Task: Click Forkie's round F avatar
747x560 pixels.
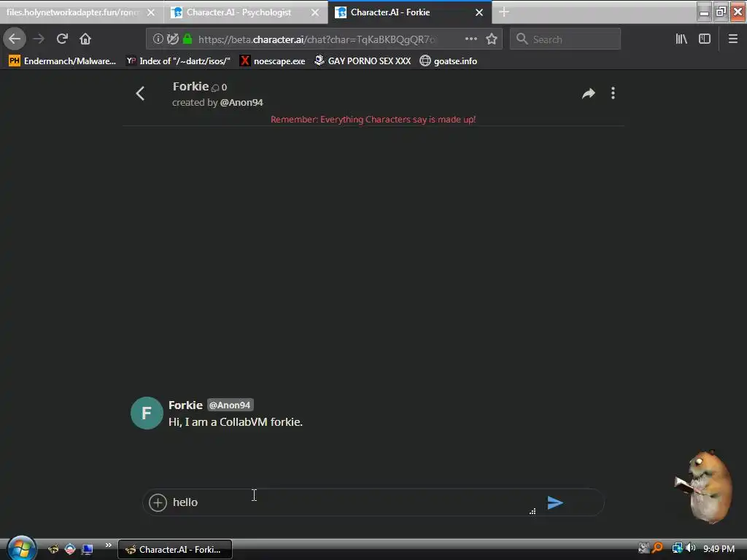Action: point(147,413)
